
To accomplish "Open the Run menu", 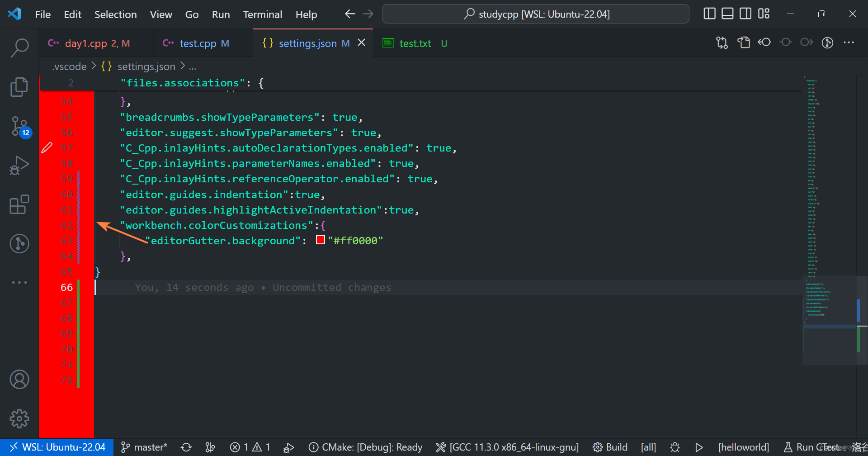I will point(221,14).
